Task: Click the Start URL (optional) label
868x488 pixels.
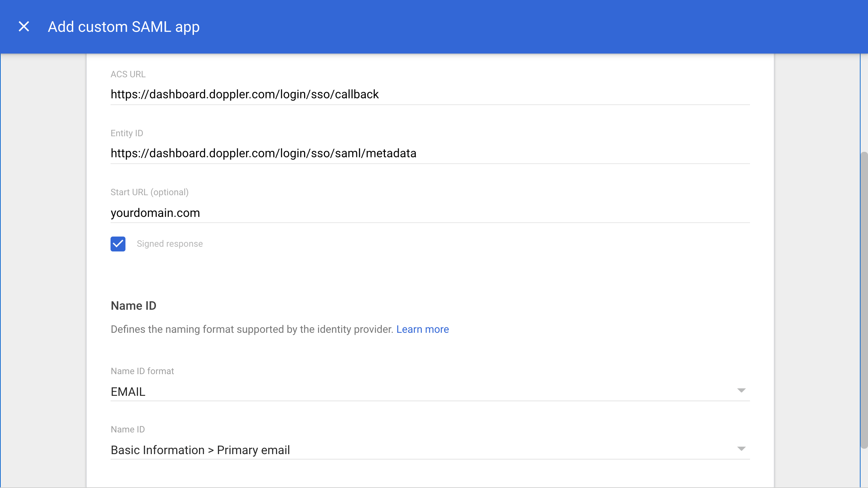Action: 150,192
